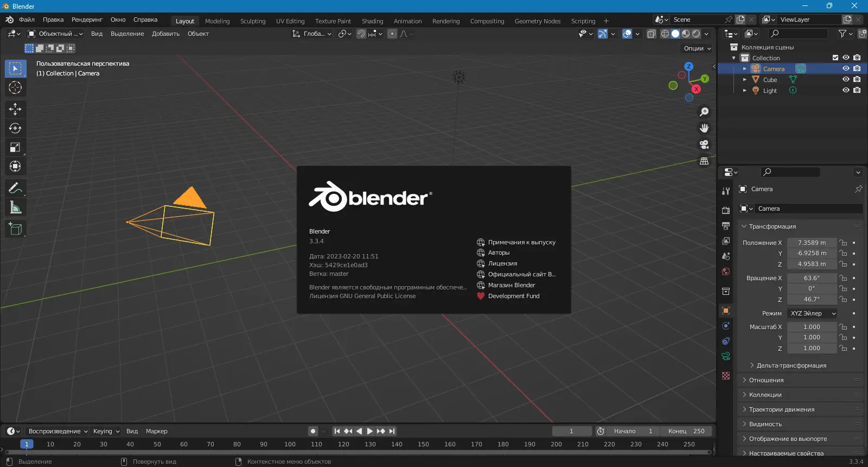Choose the Measure tool

click(x=15, y=207)
